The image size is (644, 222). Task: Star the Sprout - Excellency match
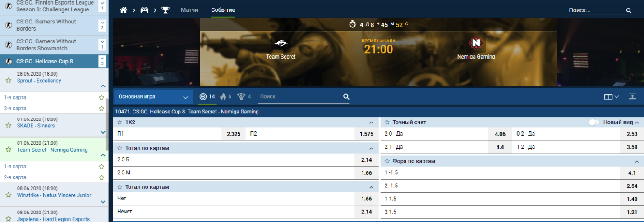8,81
